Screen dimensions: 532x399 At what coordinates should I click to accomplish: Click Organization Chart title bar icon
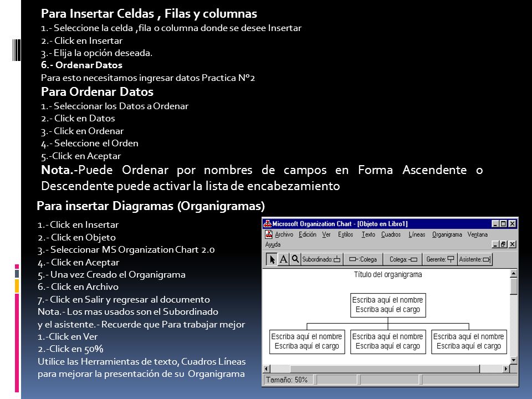(267, 223)
